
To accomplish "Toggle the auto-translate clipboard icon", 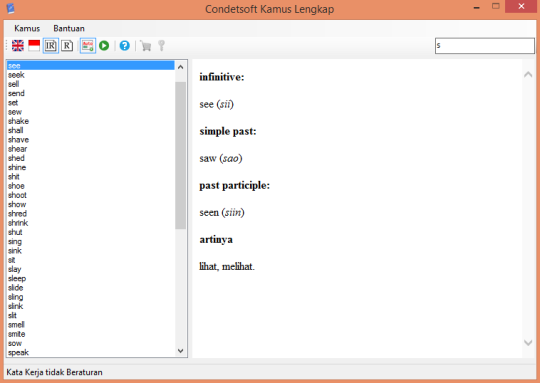I will [x=87, y=45].
